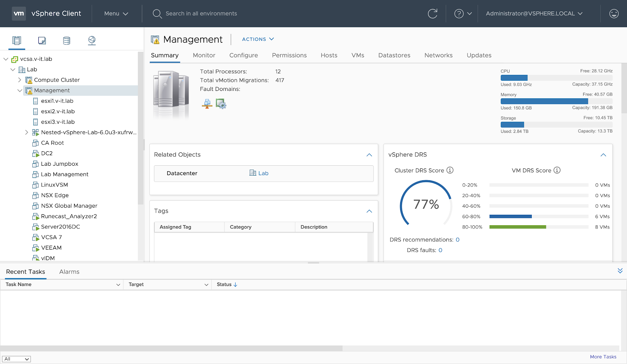Collapse the Lab datacenter node
627x364 pixels.
(13, 69)
